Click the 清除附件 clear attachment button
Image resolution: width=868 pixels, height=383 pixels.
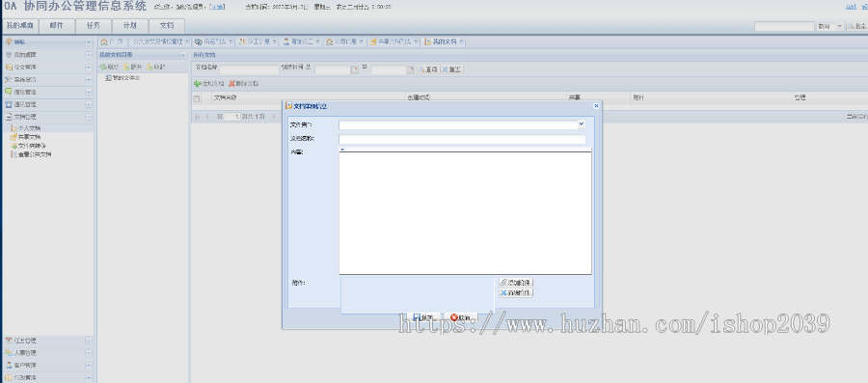tap(516, 292)
